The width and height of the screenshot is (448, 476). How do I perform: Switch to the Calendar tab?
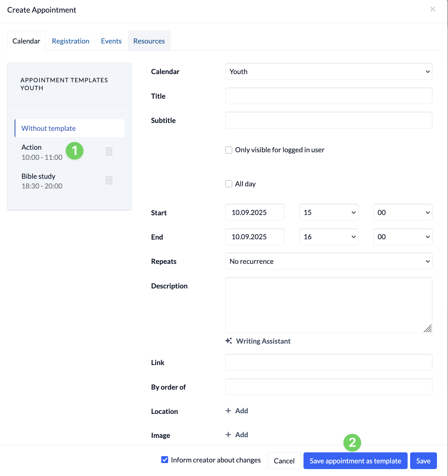[x=27, y=41]
